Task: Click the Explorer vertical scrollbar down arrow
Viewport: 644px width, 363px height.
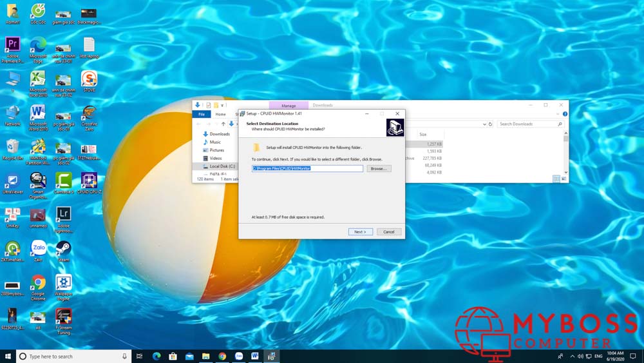Action: (x=565, y=172)
